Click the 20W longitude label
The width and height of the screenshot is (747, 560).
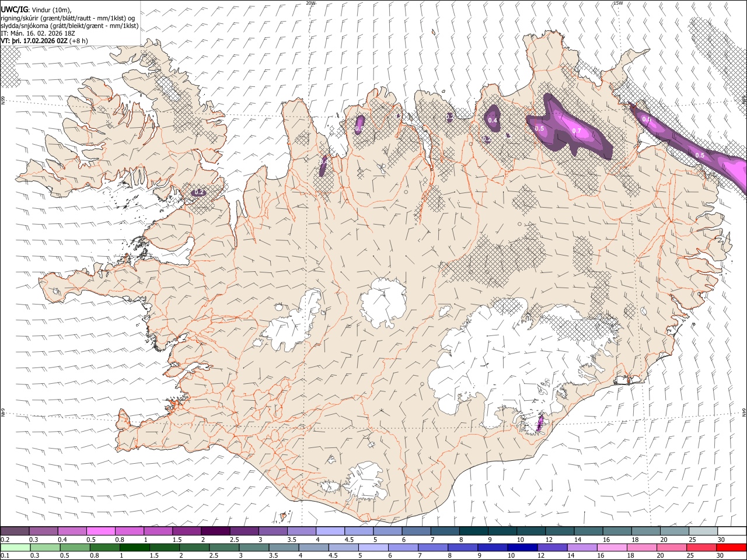click(x=311, y=3)
